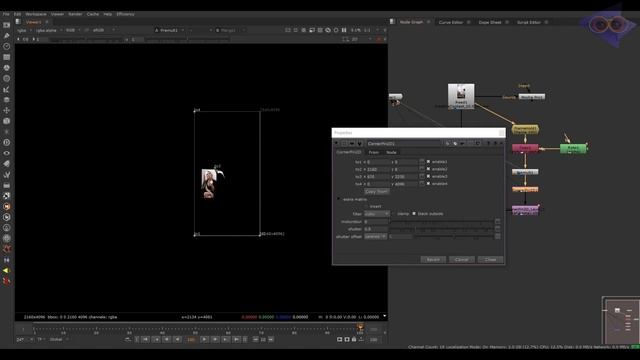Open the Merge nodes toolbar icon
This screenshot has width=640, height=360.
click(7, 100)
